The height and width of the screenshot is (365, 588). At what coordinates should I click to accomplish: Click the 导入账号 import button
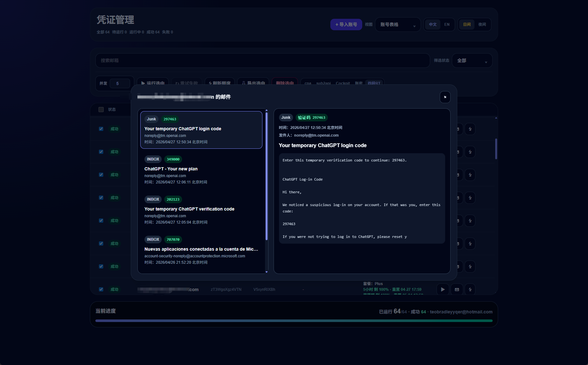[x=346, y=25]
